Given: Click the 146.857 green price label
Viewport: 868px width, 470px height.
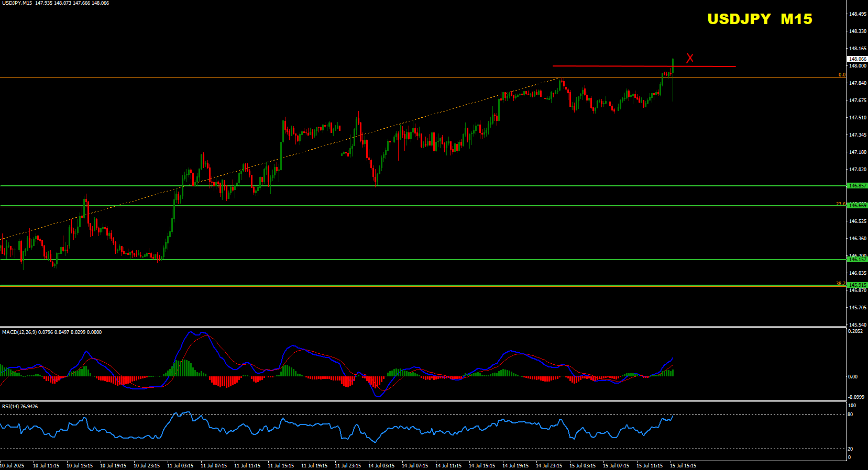Looking at the screenshot, I should [857, 186].
